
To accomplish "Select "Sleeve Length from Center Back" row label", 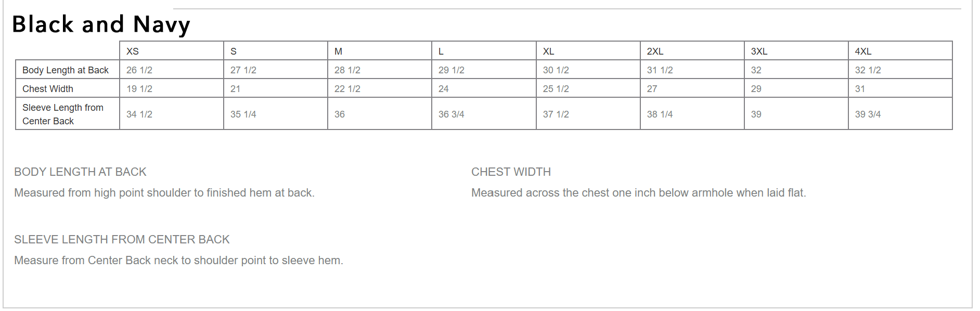I will [x=63, y=114].
